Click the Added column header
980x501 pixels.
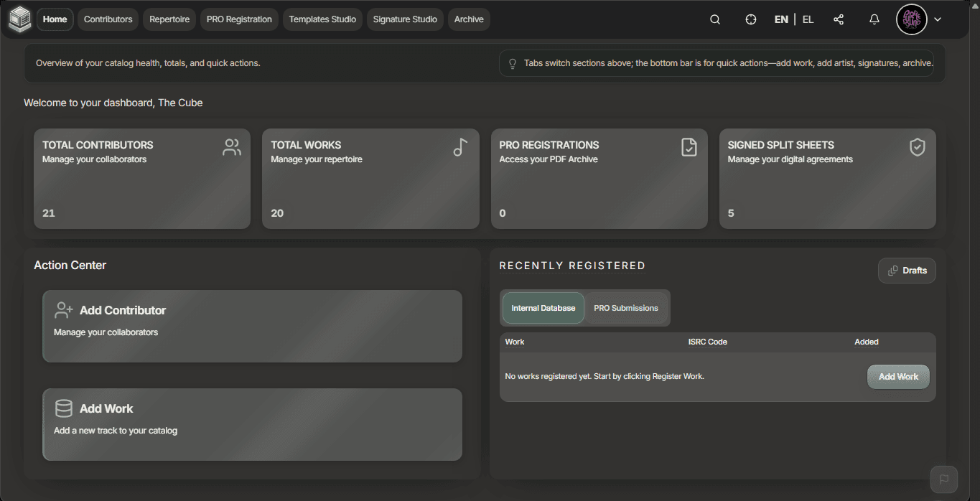point(867,342)
